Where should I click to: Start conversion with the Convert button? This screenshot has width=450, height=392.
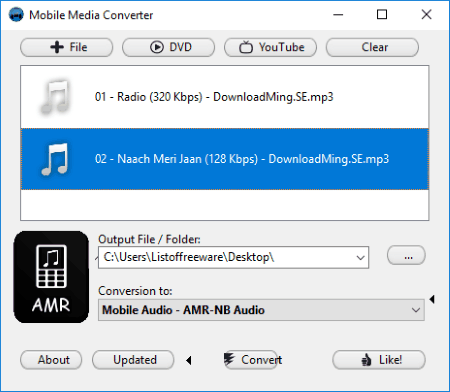pos(253,360)
